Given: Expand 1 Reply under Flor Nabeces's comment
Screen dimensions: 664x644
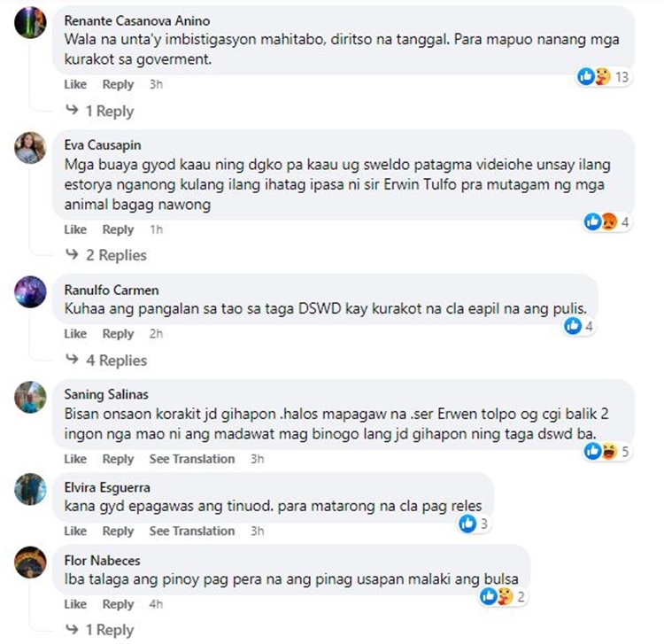Looking at the screenshot, I should (100, 630).
